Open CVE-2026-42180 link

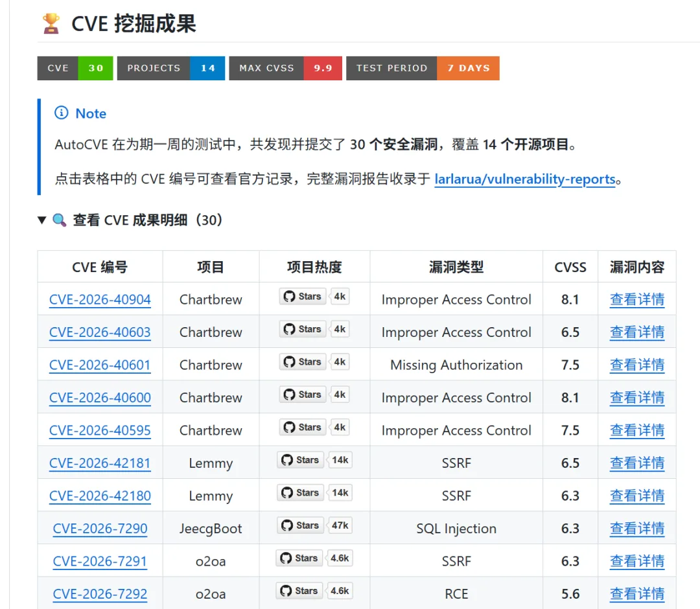tap(100, 496)
